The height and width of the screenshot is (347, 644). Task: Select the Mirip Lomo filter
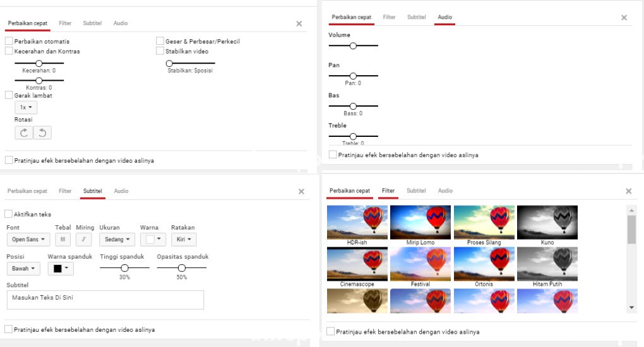pyautogui.click(x=420, y=222)
